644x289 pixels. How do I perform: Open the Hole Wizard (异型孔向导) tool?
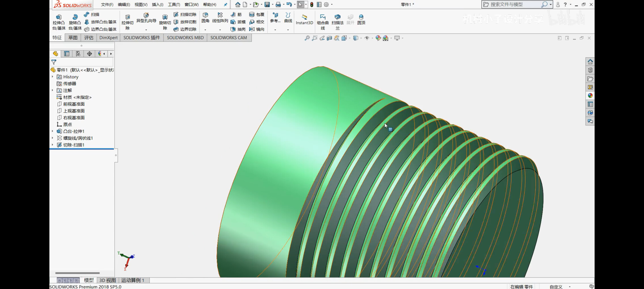coord(146,15)
